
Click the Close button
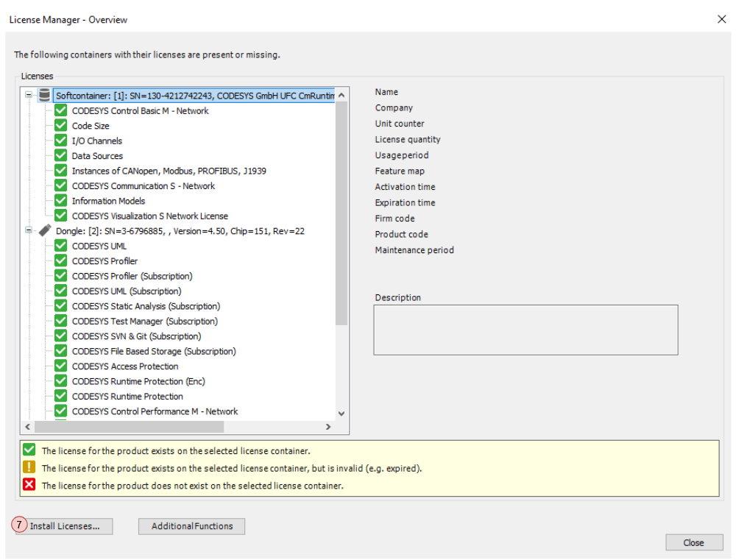[x=694, y=542]
